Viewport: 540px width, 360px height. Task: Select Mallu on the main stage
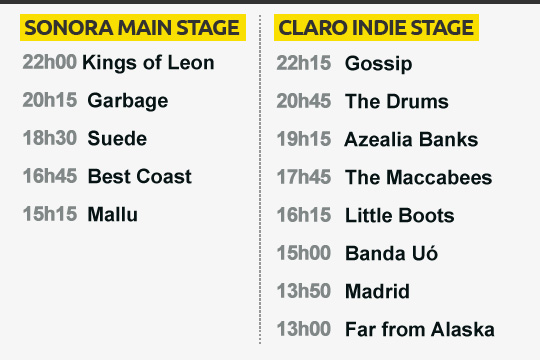point(113,214)
